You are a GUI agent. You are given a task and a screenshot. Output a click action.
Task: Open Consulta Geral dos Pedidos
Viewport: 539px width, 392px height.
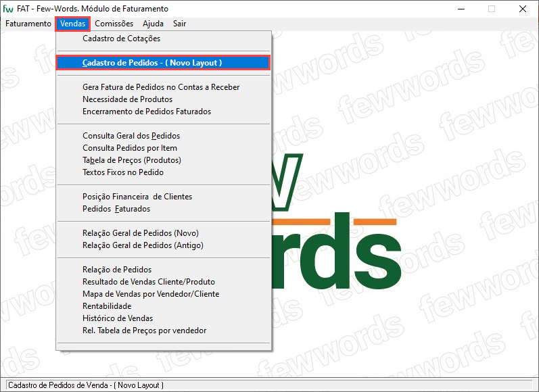(x=163, y=136)
